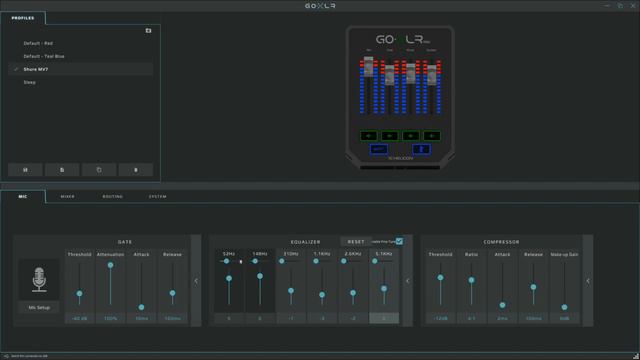Screen dimensions: 640x360
Task: Click the Make-up Gain slider handle
Action: point(564,307)
